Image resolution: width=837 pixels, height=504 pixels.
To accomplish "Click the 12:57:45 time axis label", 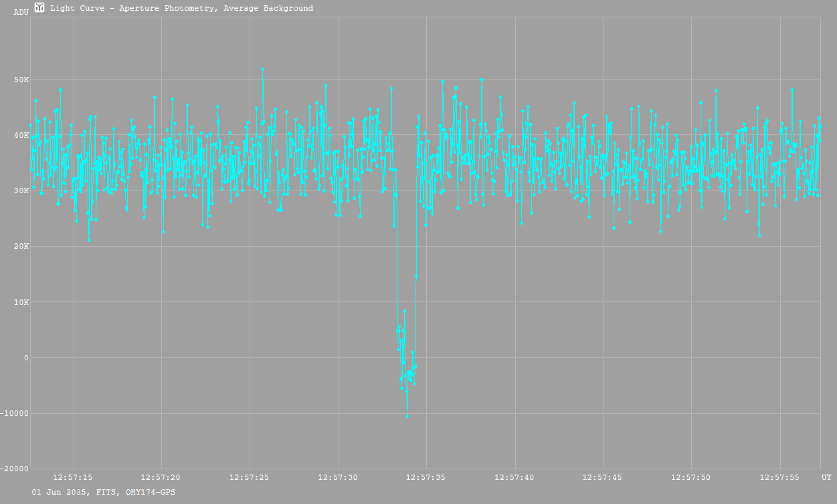I will pyautogui.click(x=603, y=477).
